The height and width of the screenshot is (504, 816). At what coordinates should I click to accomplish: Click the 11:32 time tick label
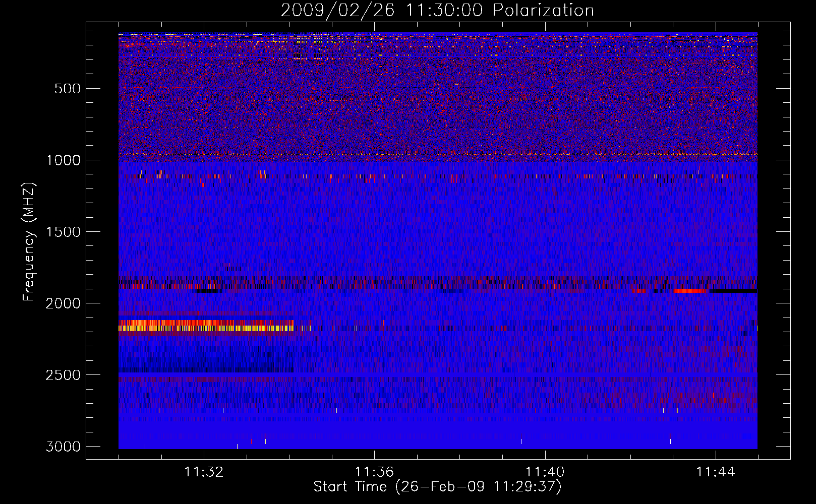204,472
